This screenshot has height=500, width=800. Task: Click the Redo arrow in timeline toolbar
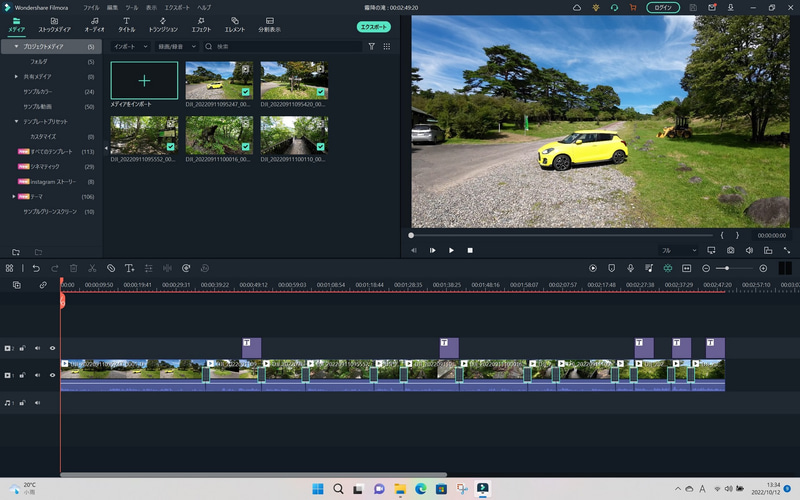pyautogui.click(x=55, y=268)
